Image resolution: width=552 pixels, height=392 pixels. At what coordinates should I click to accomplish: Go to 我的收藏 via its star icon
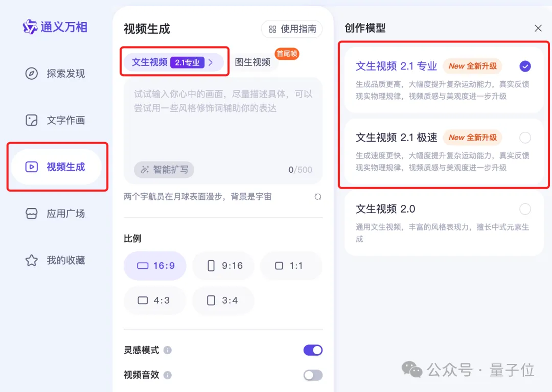point(32,260)
